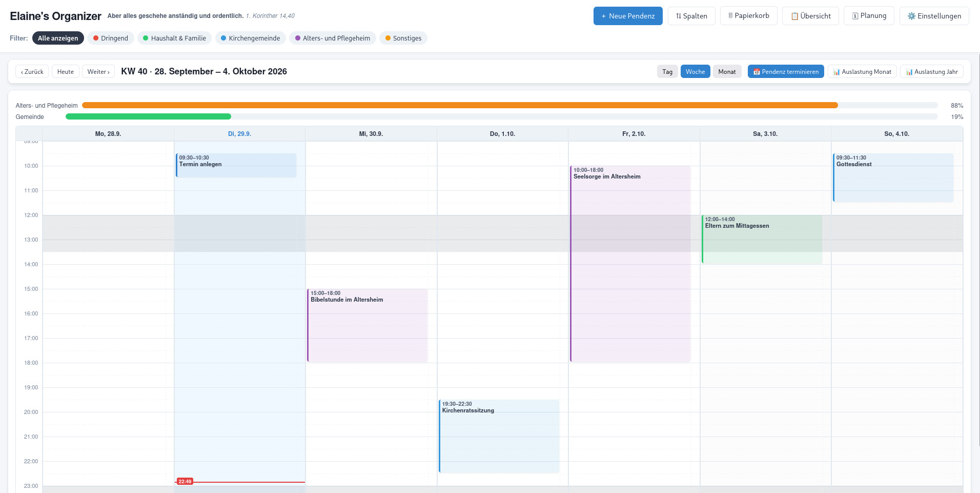Screen dimensions: 980x493
Task: Switch to the Tag view
Action: pyautogui.click(x=667, y=71)
